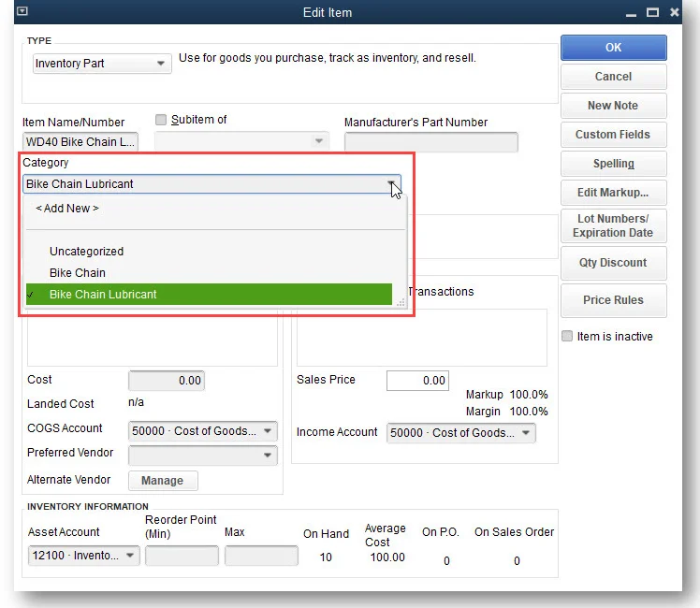Screen dimensions: 700x608
Task: Minimize the Edit Item window
Action: 631,13
